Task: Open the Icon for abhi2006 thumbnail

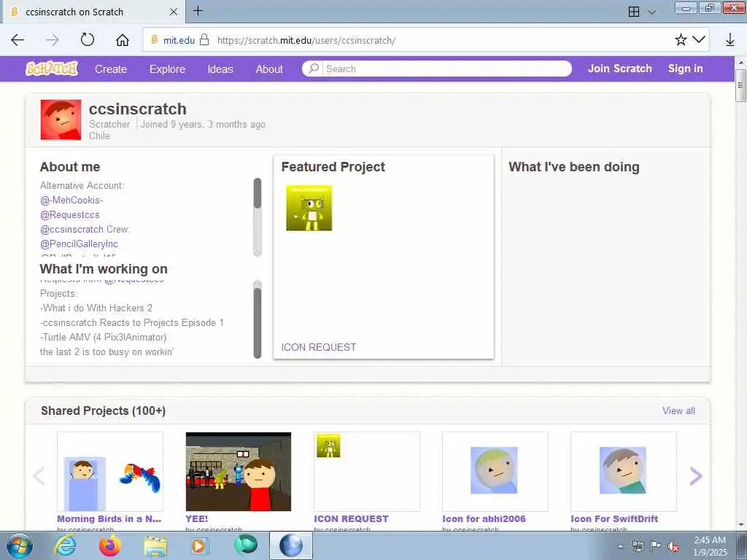Action: [495, 472]
